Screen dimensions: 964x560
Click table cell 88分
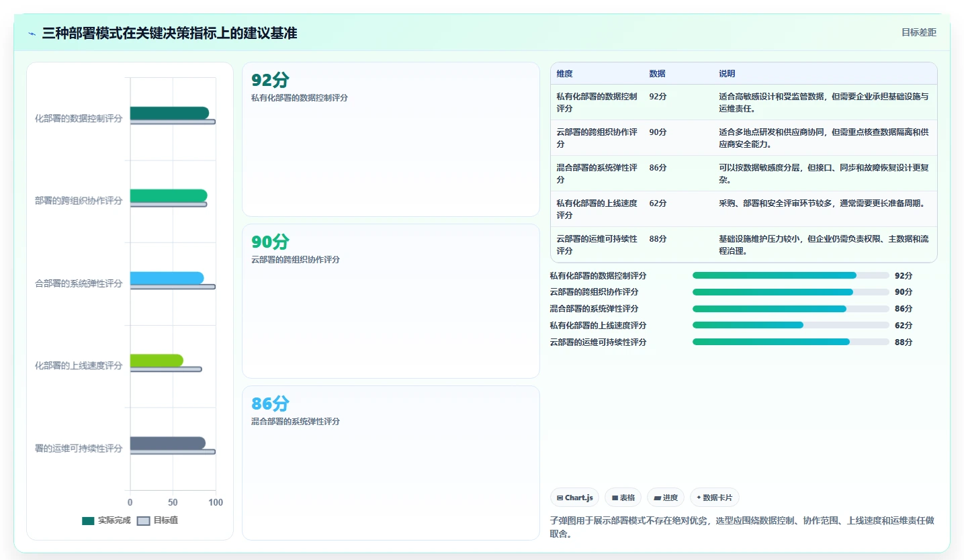[658, 239]
